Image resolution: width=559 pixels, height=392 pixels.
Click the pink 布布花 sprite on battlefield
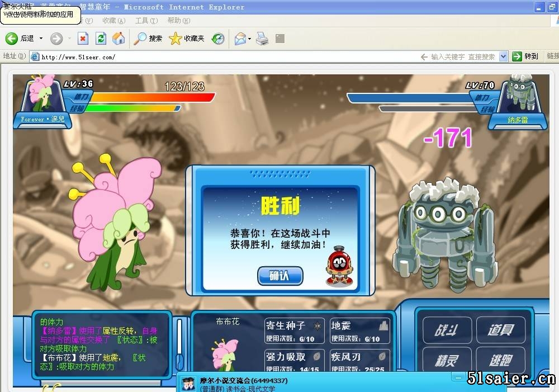(114, 223)
